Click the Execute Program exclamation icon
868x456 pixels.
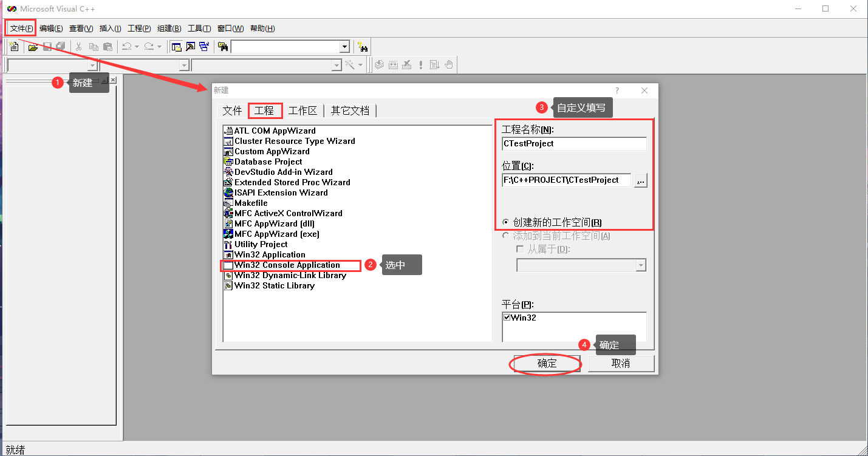point(421,64)
